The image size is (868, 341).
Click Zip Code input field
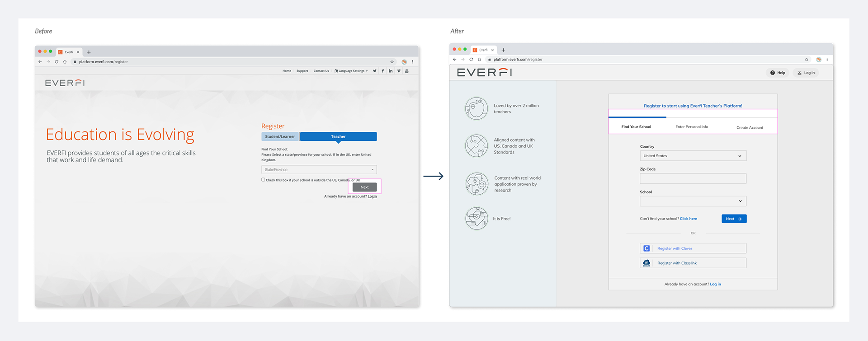point(693,178)
